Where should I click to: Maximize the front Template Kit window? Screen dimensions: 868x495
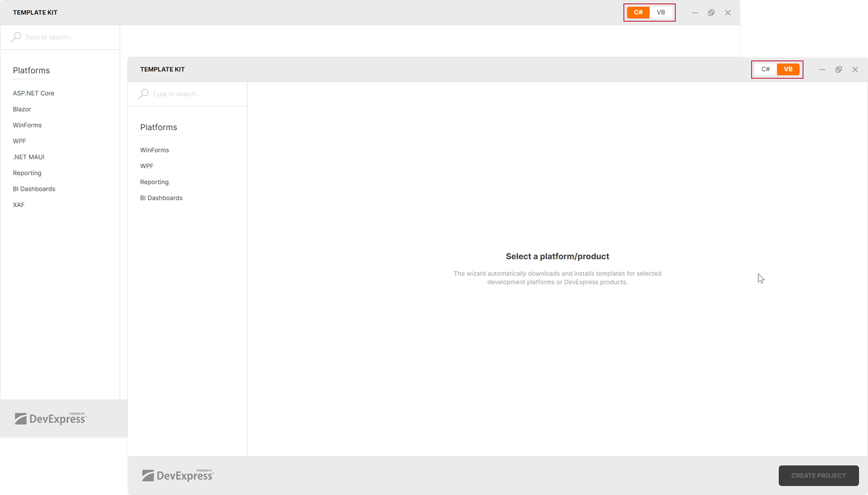(x=838, y=70)
